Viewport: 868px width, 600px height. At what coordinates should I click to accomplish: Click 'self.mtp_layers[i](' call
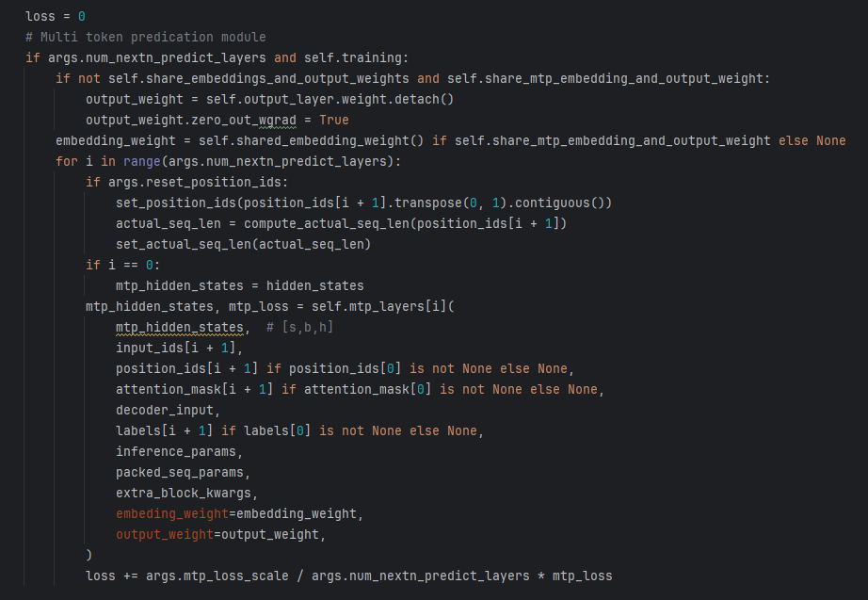point(382,306)
